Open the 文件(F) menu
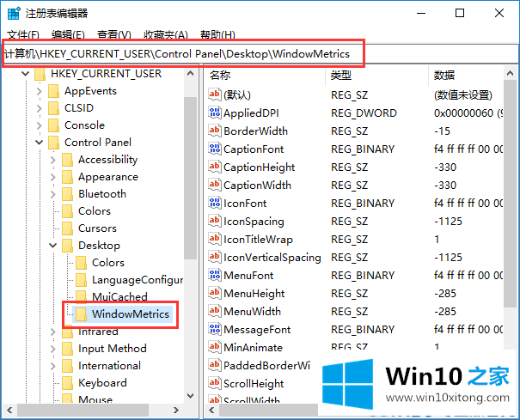The image size is (520, 420). pyautogui.click(x=23, y=35)
